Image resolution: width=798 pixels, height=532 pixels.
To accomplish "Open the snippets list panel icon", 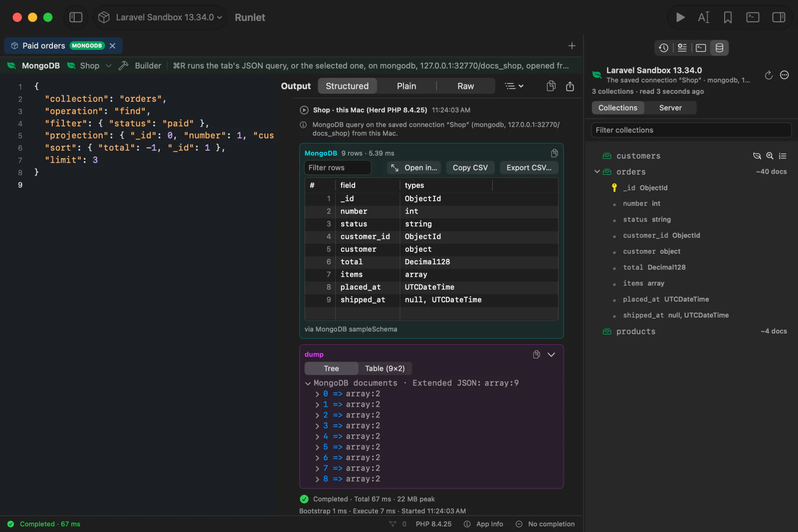I will [x=682, y=48].
